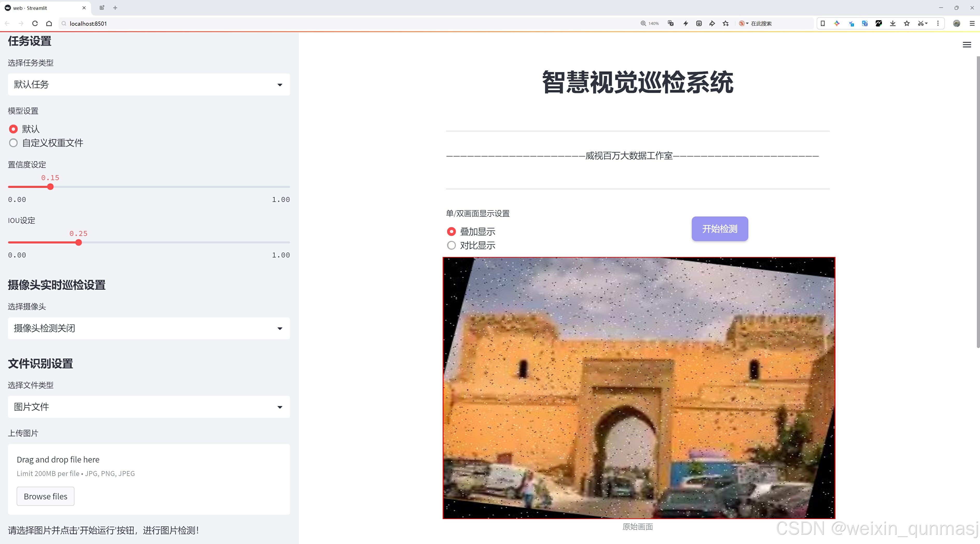Select the 对比显示 display mode

tap(451, 246)
